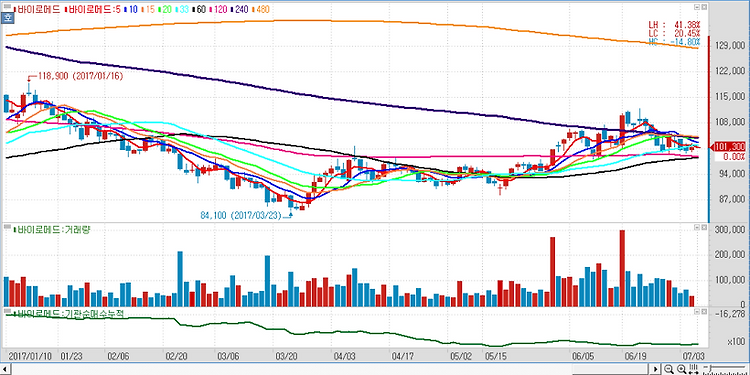Viewport: 750px width, 375px height.
Task: Click the 02/06 date axis label
Action: (118, 356)
